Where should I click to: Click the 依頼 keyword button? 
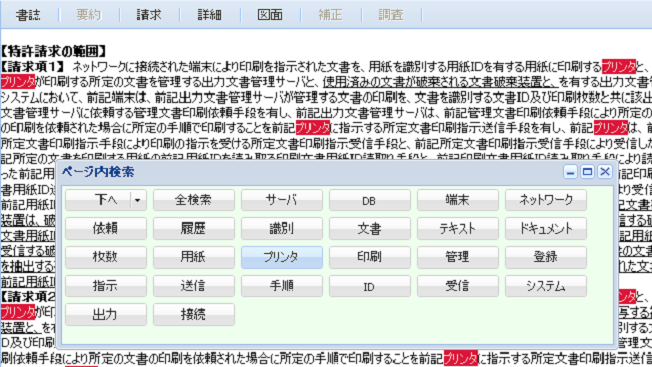(106, 229)
